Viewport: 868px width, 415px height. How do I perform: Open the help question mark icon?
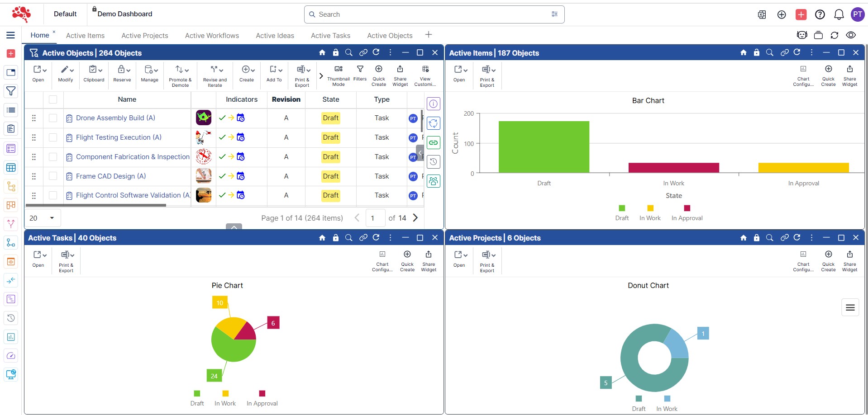point(820,14)
